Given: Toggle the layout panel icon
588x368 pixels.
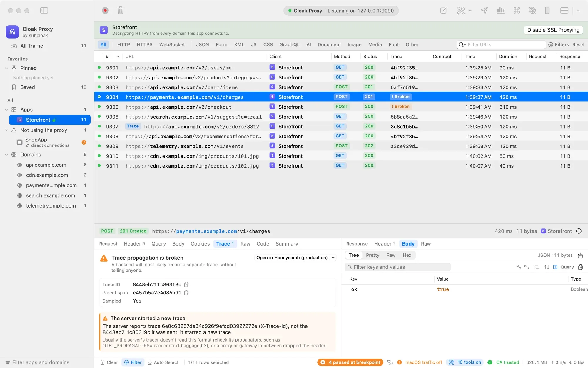Looking at the screenshot, I should pos(564,11).
